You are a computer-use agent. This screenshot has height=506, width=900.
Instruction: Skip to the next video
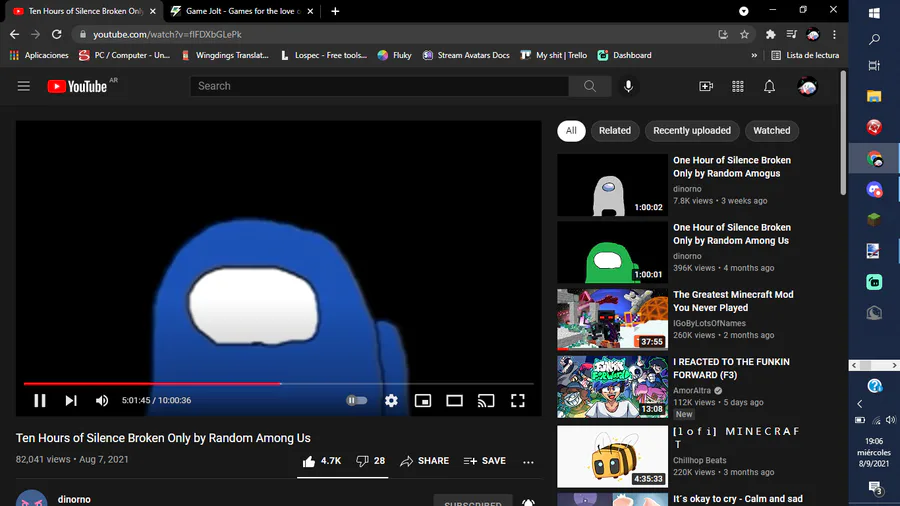point(71,400)
